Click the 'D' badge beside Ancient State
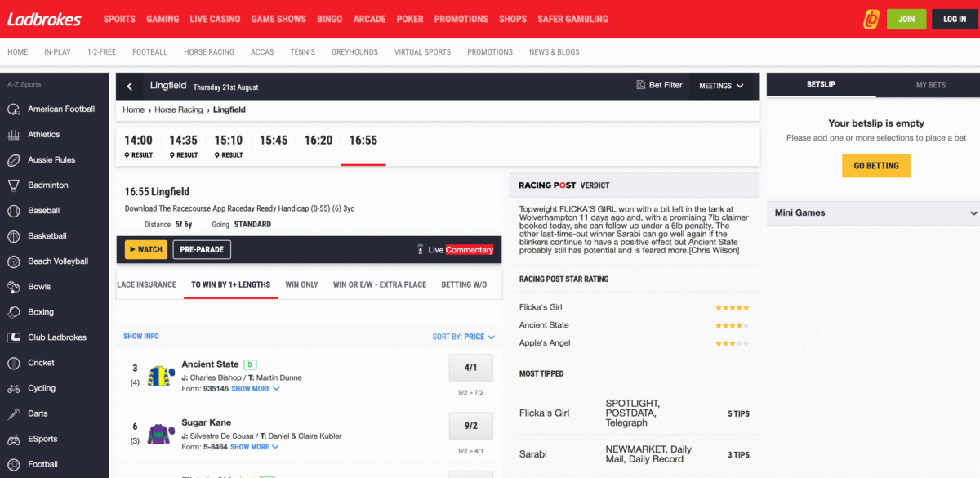980x478 pixels. 251,364
